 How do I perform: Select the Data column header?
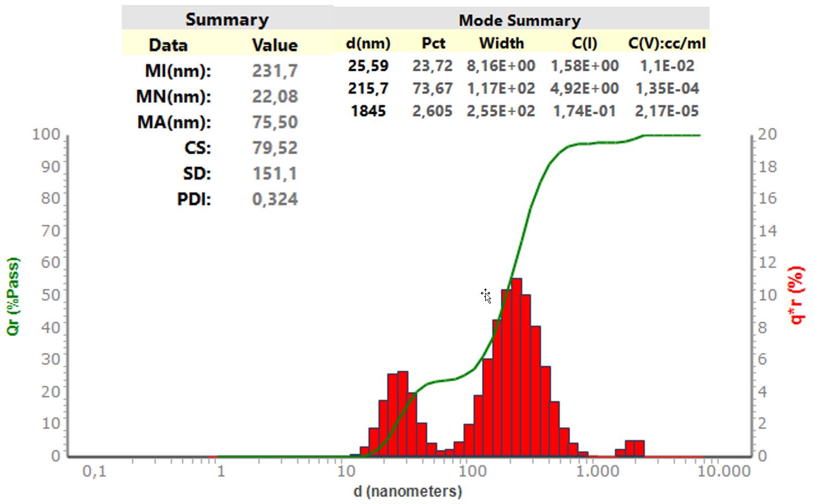coord(168,45)
